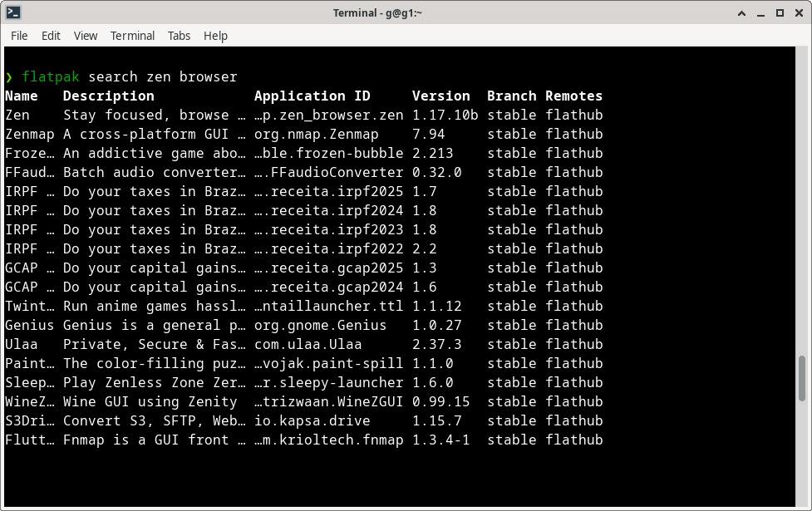Open the Help menu
The image size is (812, 511).
point(215,36)
